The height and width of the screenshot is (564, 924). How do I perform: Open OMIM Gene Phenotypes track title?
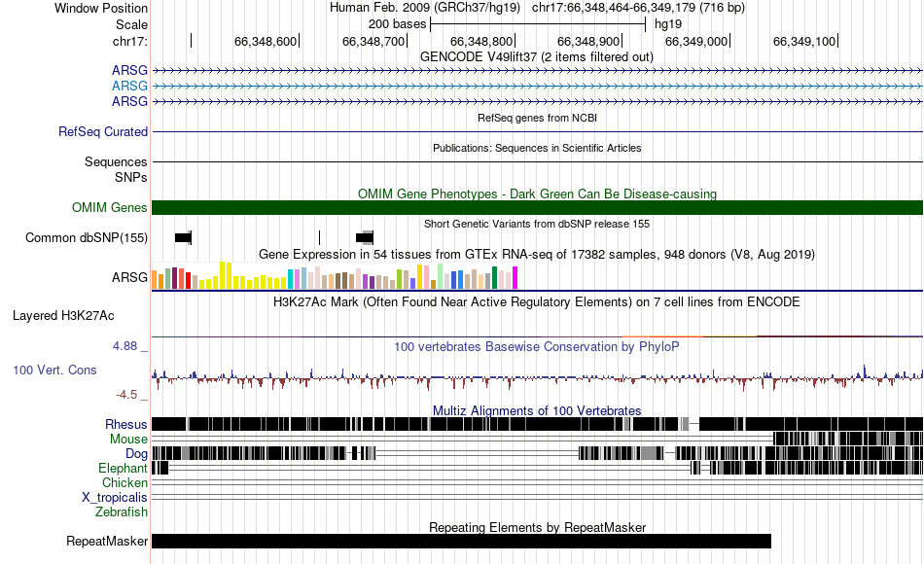[x=537, y=194]
